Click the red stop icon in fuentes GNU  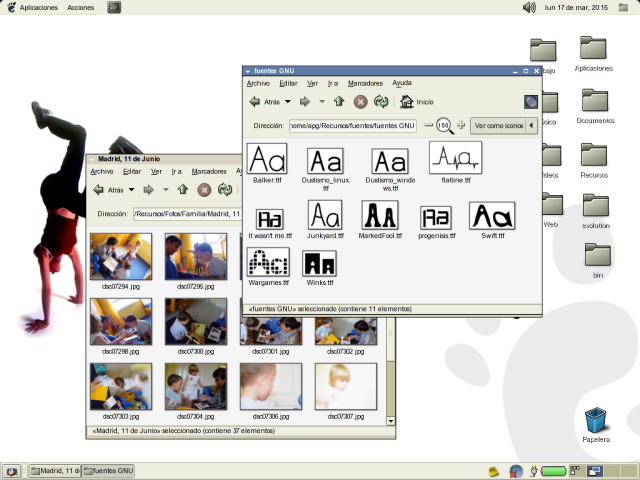tap(361, 101)
